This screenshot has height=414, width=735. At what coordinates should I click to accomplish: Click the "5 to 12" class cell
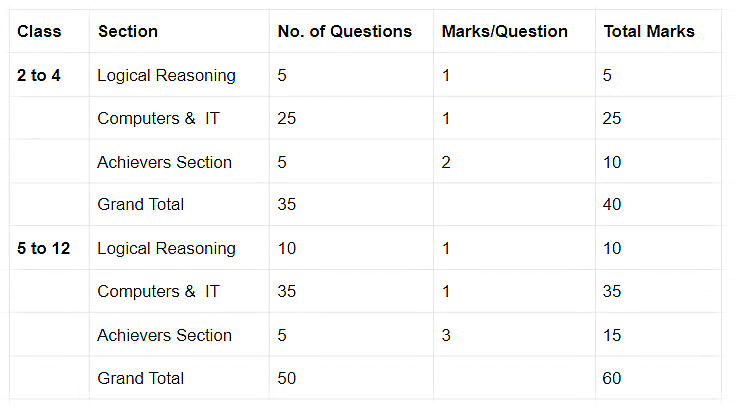click(x=44, y=249)
